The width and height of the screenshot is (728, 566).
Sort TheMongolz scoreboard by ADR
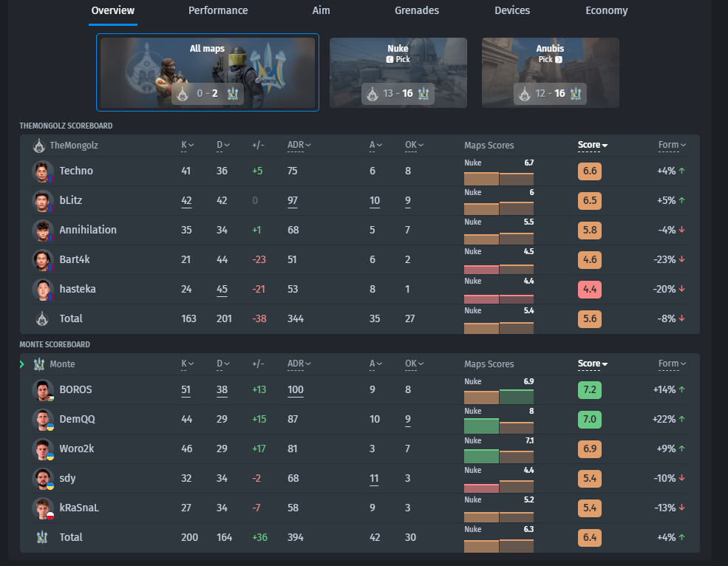click(299, 146)
